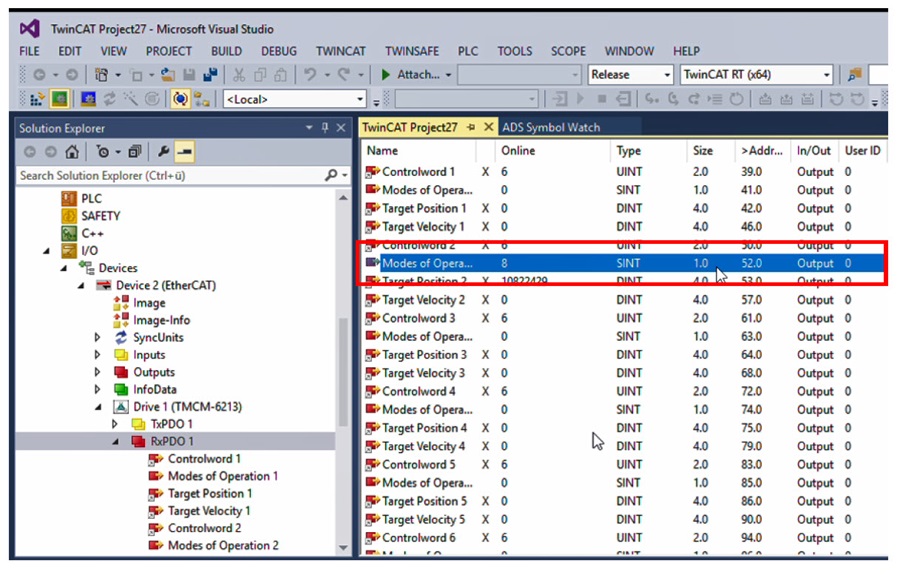Click the Home icon in Solution Explorer
900x575 pixels.
[x=72, y=152]
